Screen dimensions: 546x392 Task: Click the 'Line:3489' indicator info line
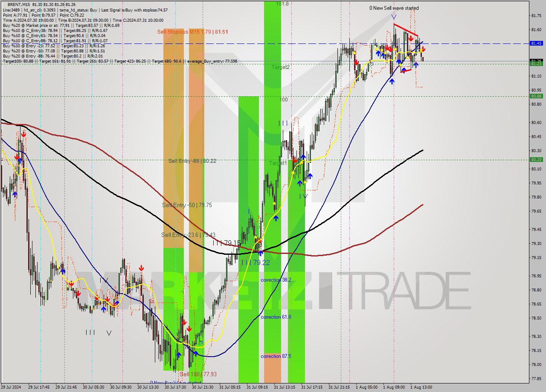point(85,10)
